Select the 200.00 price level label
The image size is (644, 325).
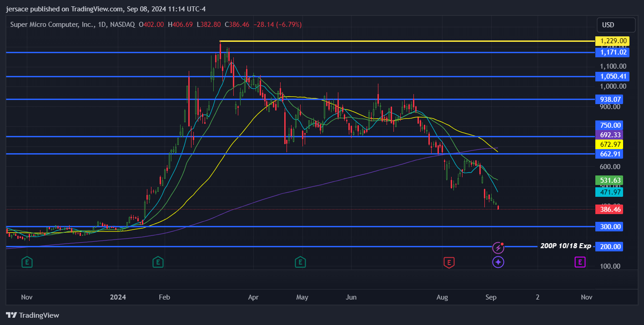(x=609, y=247)
